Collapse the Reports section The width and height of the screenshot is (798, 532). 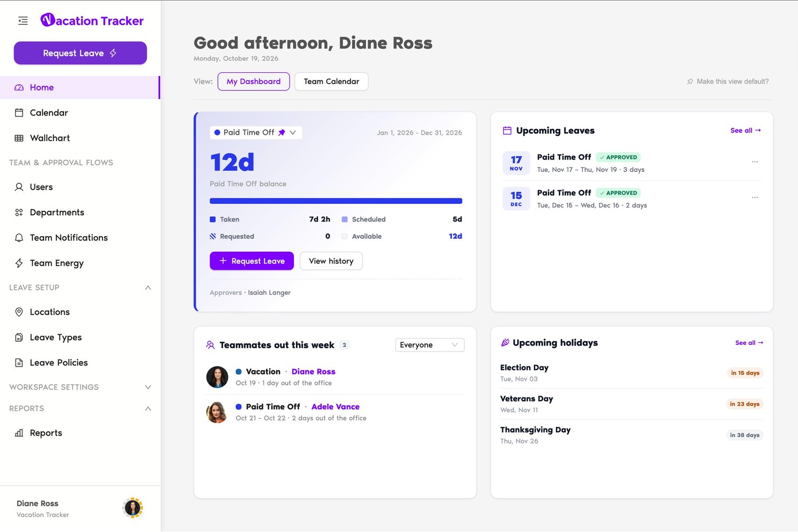[x=148, y=409]
